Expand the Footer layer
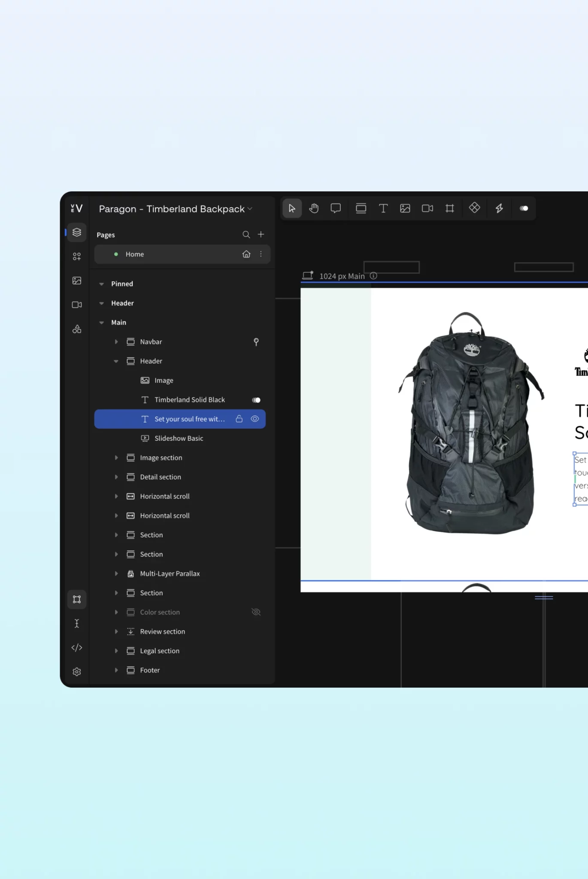Viewport: 588px width, 879px height. (x=116, y=670)
